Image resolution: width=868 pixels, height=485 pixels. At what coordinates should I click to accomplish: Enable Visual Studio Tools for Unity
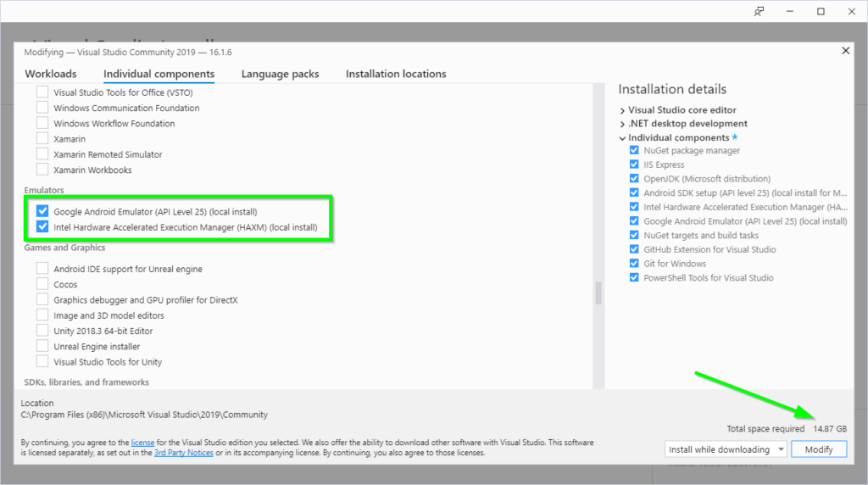click(42, 361)
